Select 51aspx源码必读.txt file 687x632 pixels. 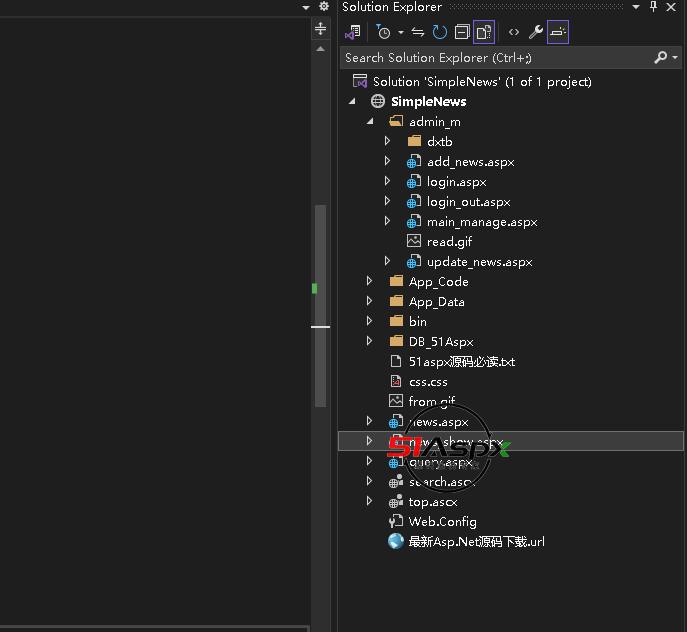[461, 362]
